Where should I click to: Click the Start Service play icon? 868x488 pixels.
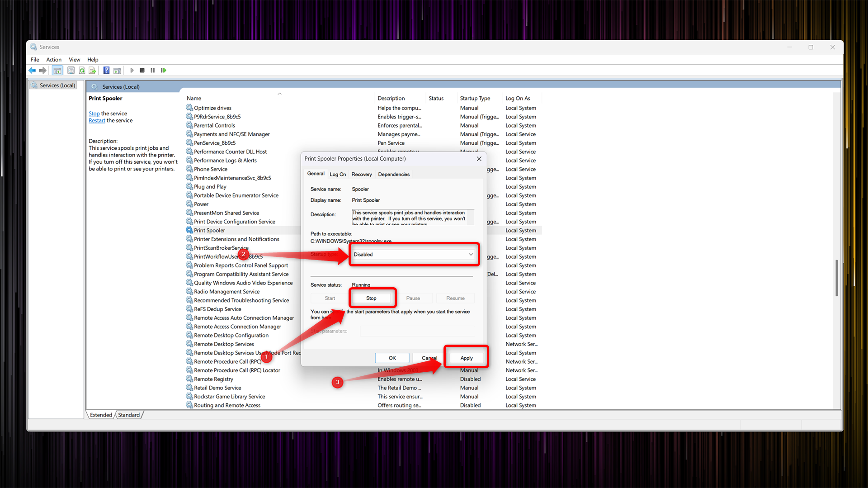[132, 70]
